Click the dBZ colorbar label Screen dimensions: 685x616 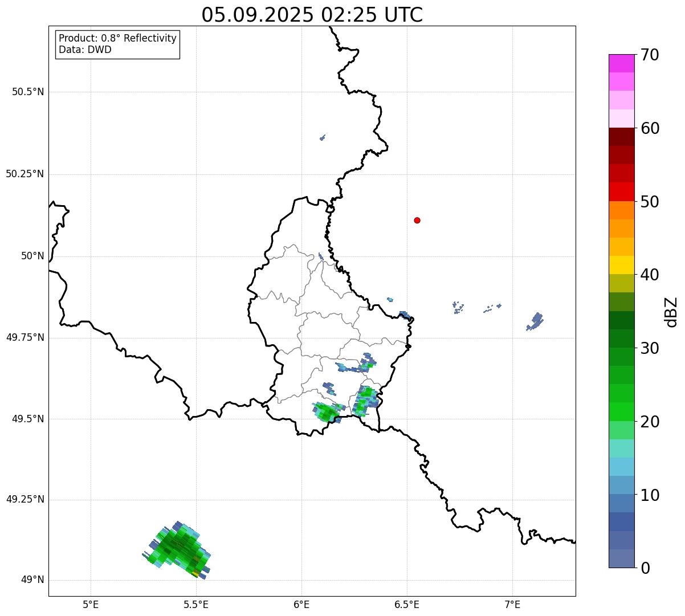tap(671, 311)
